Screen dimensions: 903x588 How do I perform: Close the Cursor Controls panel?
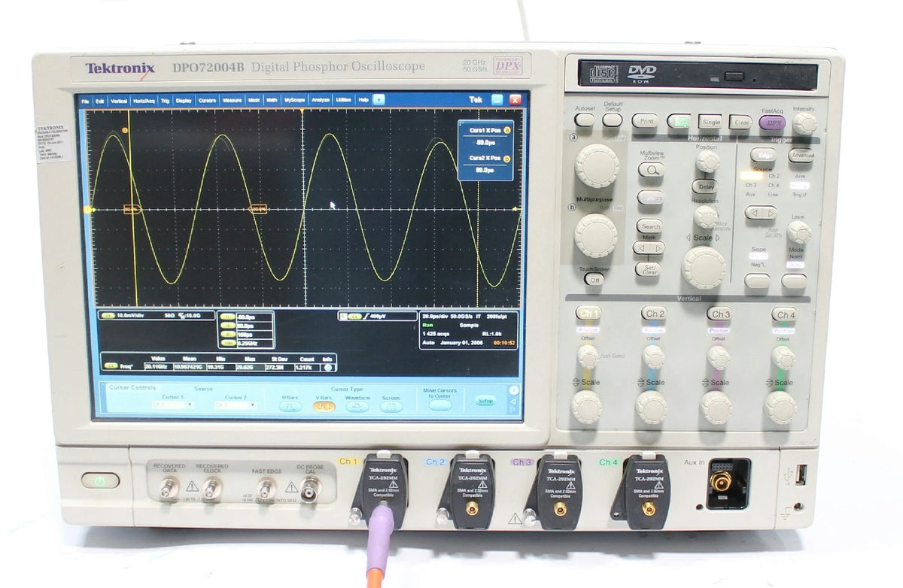[514, 390]
